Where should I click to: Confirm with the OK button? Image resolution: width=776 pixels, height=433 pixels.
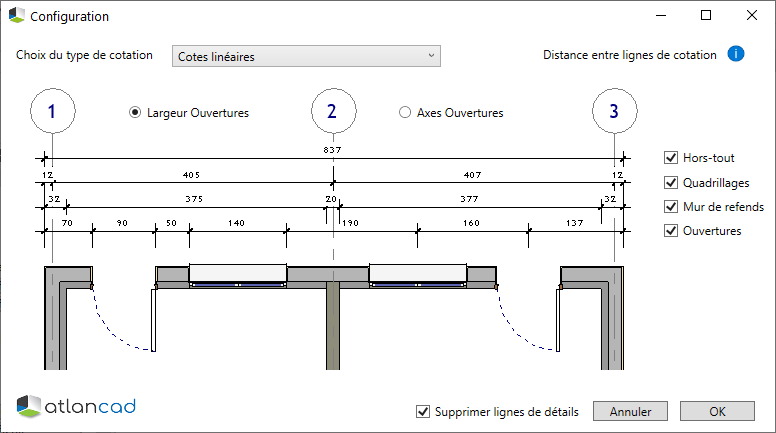tap(717, 411)
